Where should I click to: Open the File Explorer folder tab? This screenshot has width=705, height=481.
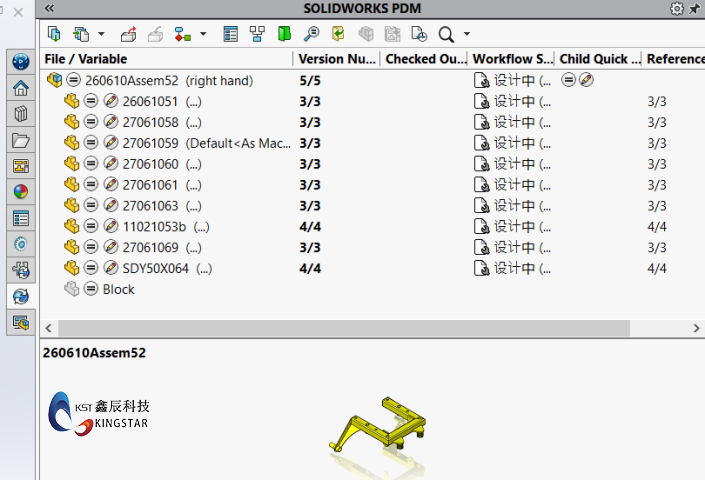(20, 140)
